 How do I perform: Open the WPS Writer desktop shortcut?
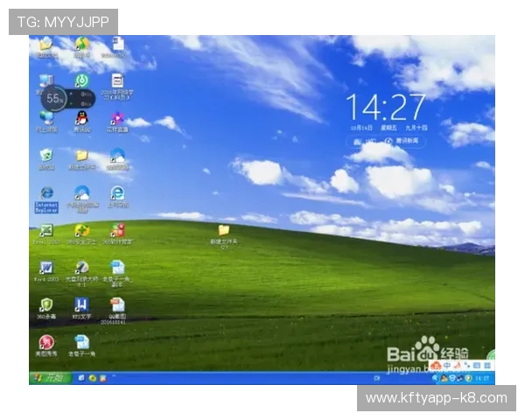(81, 305)
